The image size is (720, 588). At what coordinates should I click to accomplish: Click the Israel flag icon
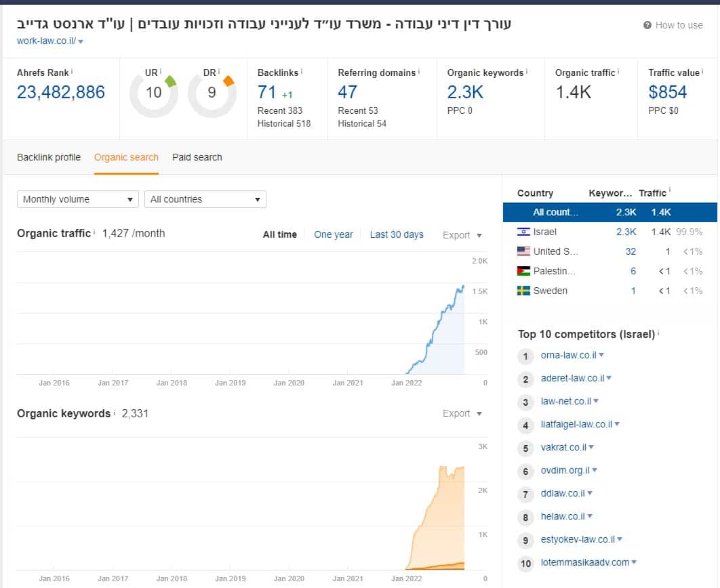[x=523, y=232]
